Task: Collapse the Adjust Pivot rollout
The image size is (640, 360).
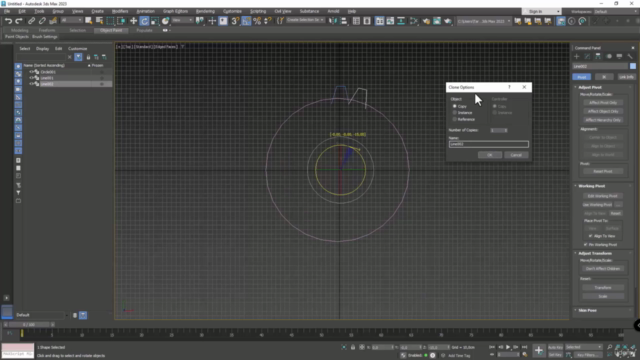Action: (x=590, y=87)
